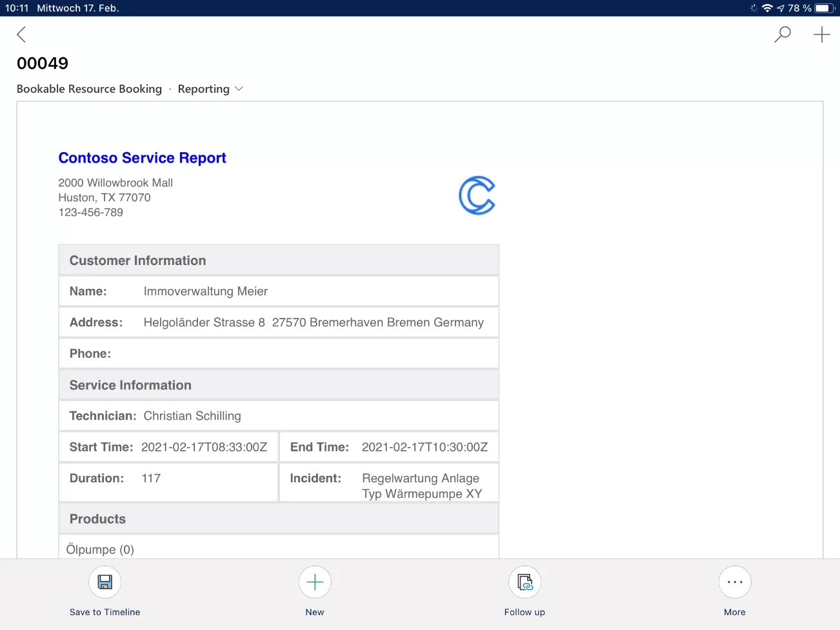Tap the back arrow icon
Screen dimensions: 840x630
21,35
